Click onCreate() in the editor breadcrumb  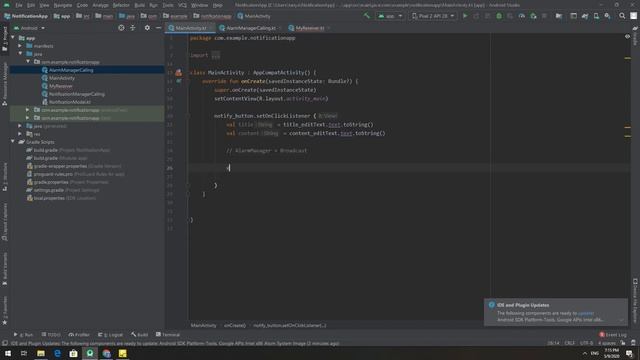pos(235,325)
